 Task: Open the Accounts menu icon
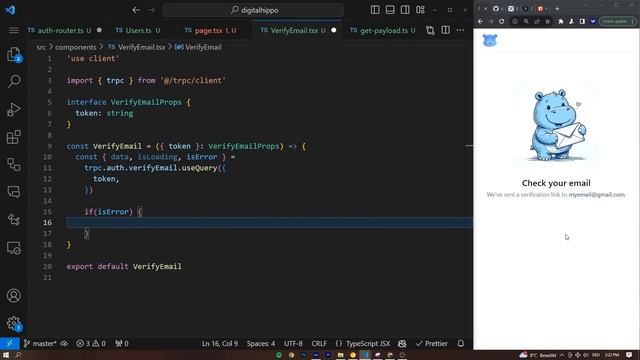coord(13,296)
